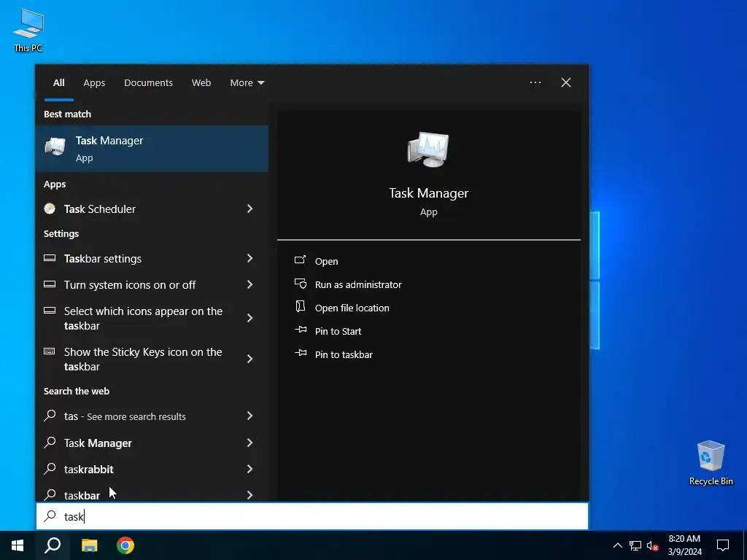The width and height of the screenshot is (747, 560).
Task: Open the Windows Start button
Action: [x=18, y=545]
